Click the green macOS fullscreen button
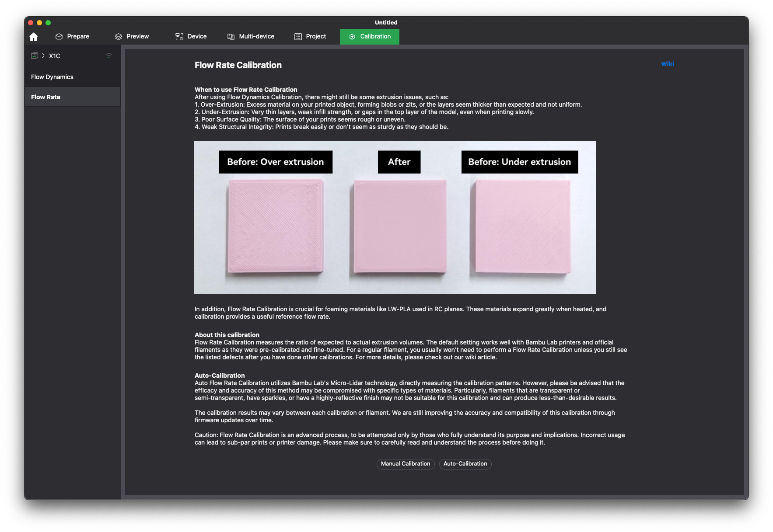This screenshot has height=532, width=773. pyautogui.click(x=48, y=23)
